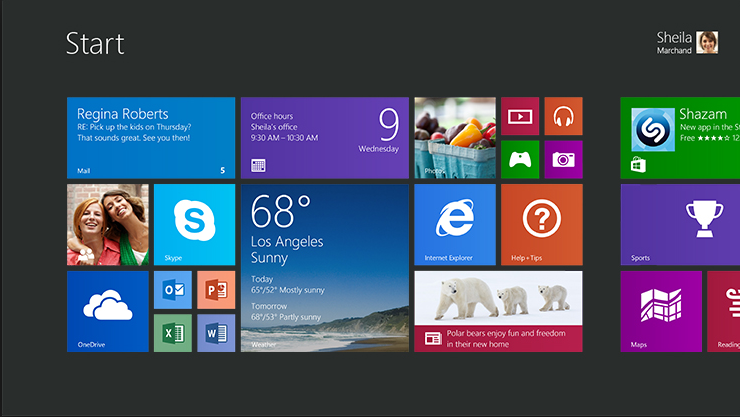Open polar bears news story tile
The width and height of the screenshot is (740, 417).
click(497, 310)
